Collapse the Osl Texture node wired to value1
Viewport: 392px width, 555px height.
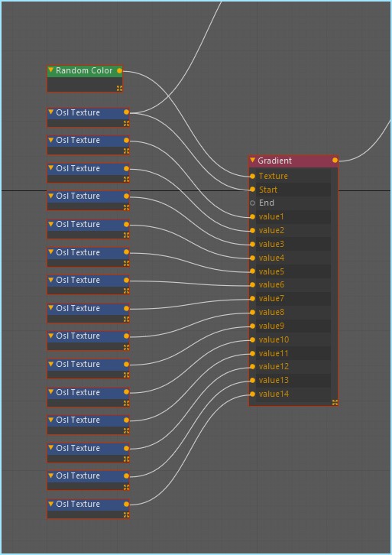tap(51, 140)
